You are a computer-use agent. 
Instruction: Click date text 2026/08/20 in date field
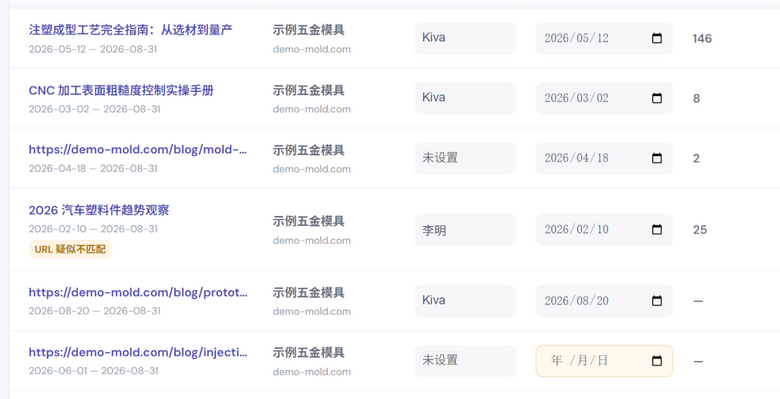point(576,300)
